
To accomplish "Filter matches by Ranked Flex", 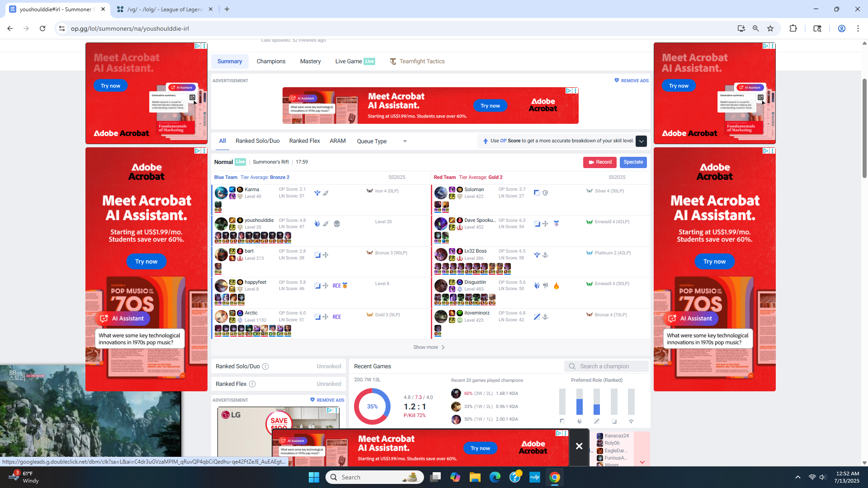I will (304, 141).
